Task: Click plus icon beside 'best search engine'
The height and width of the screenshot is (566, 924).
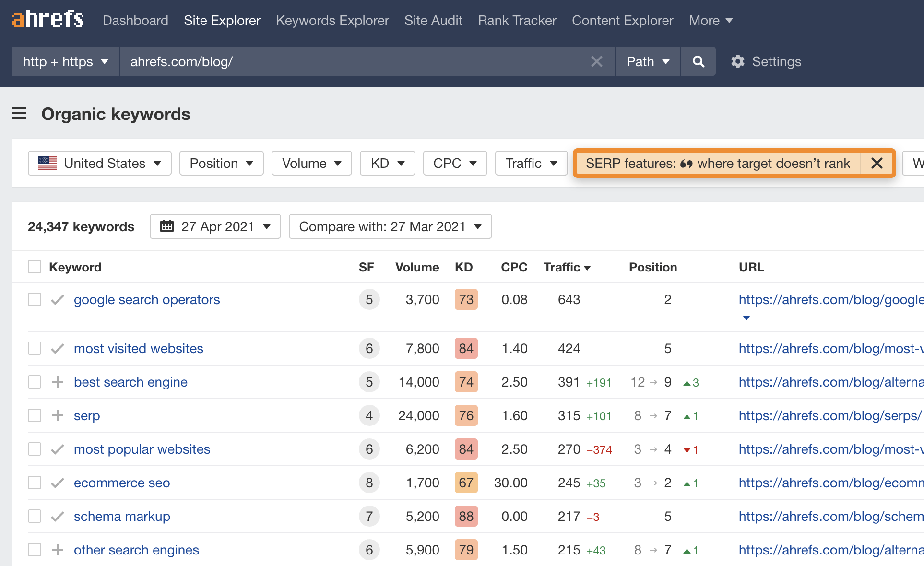Action: coord(58,382)
